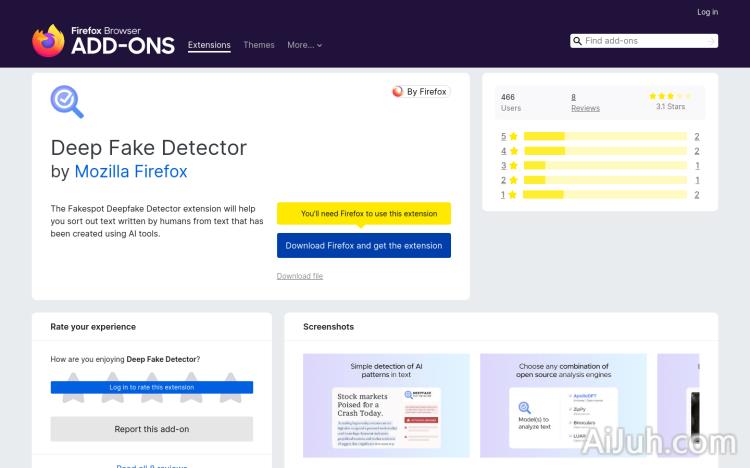Click Log in to rate this extension

point(152,387)
